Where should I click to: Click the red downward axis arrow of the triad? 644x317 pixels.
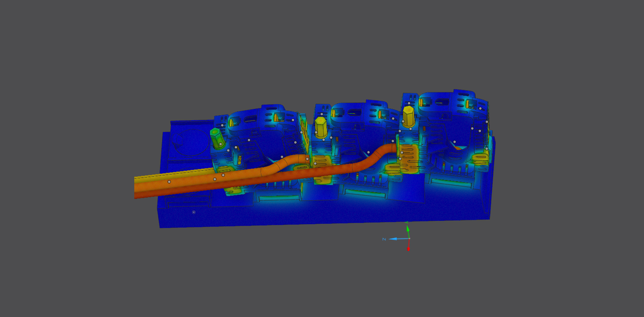408,249
